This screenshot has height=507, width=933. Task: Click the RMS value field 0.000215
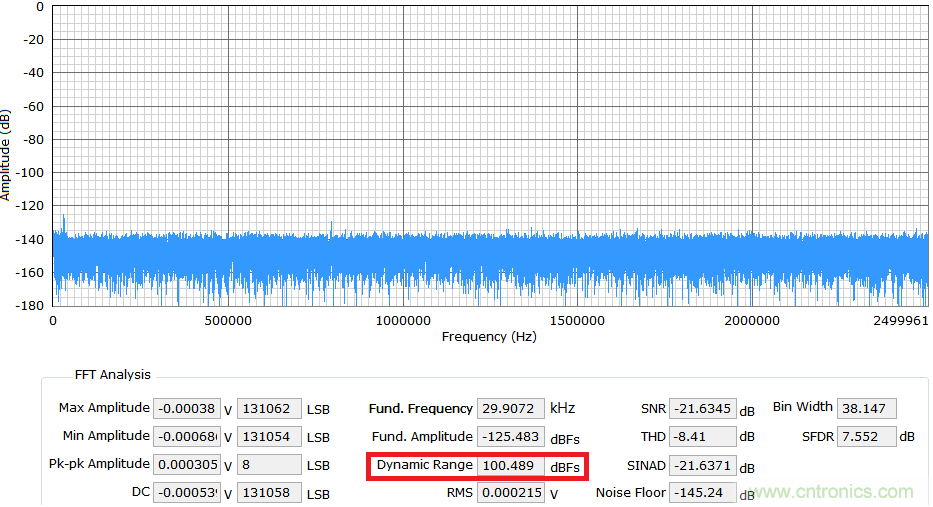[x=511, y=493]
